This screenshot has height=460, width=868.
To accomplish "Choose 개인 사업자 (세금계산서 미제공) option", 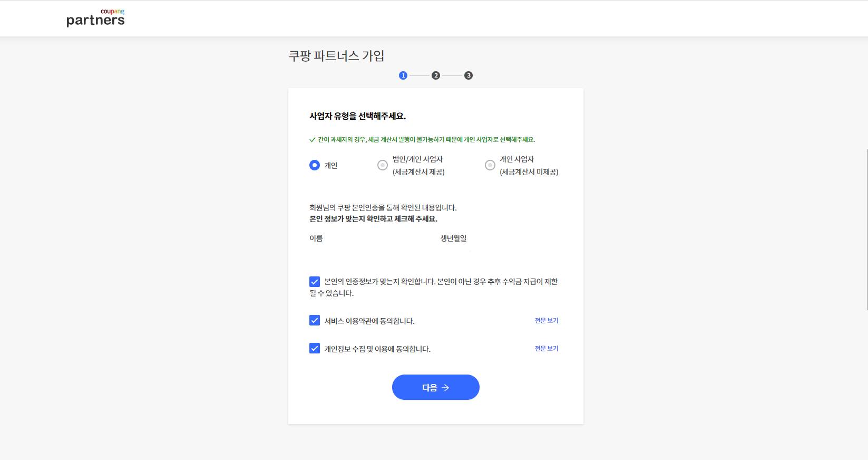I will pyautogui.click(x=490, y=165).
